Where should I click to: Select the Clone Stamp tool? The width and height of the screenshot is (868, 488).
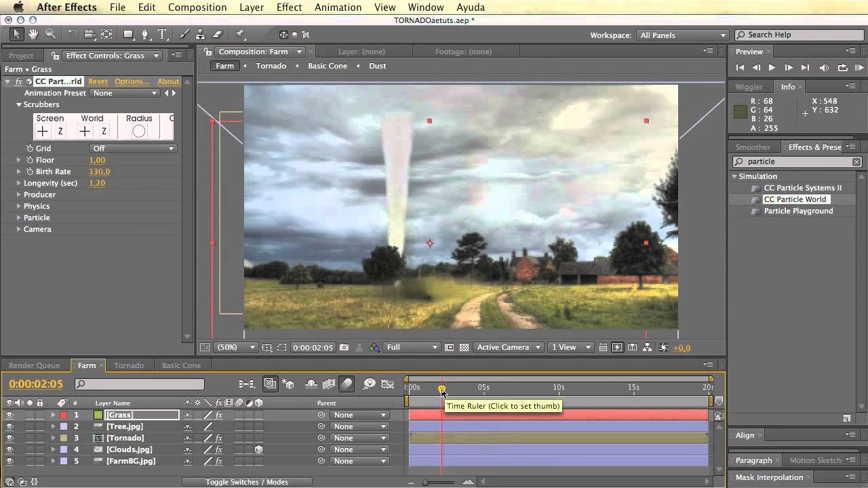coord(200,34)
